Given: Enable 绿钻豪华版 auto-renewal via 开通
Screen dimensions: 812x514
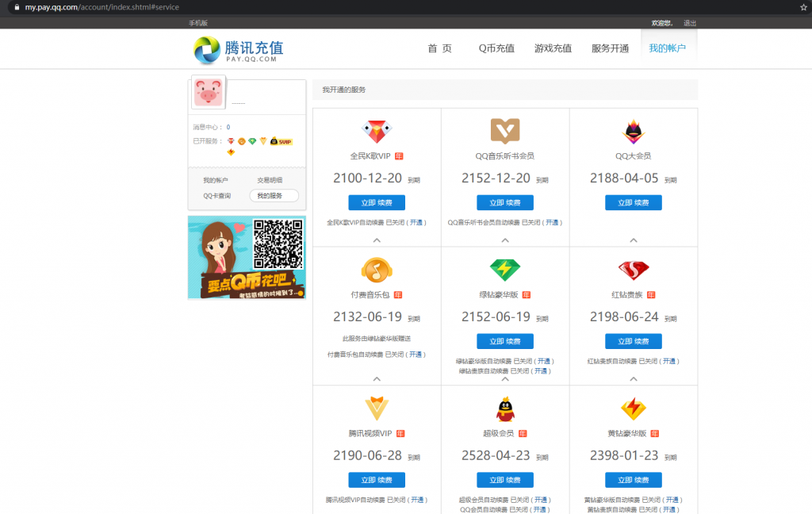Looking at the screenshot, I should tap(544, 361).
